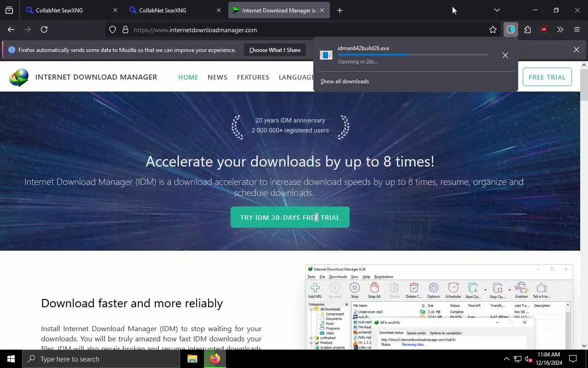Open the uBlock Origin extension icon
The height and width of the screenshot is (368, 588).
tap(544, 30)
